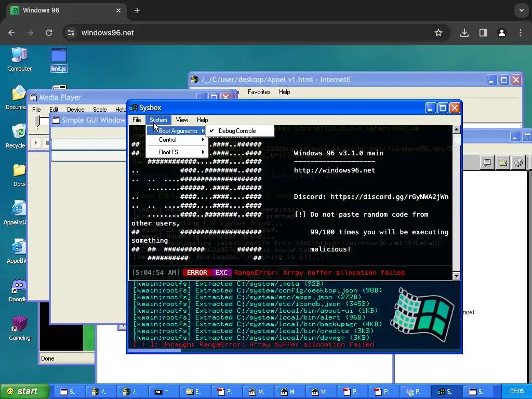Click the start button
The height and width of the screenshot is (399, 532).
(24, 392)
